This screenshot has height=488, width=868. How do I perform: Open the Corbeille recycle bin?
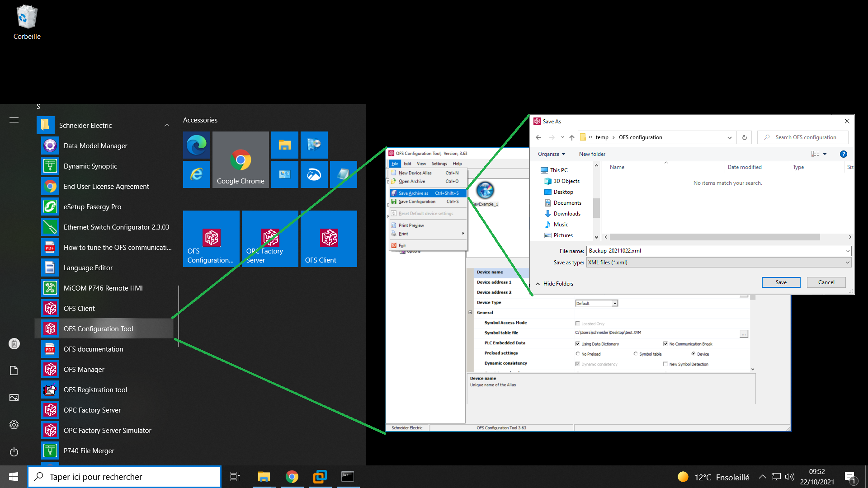tap(27, 23)
